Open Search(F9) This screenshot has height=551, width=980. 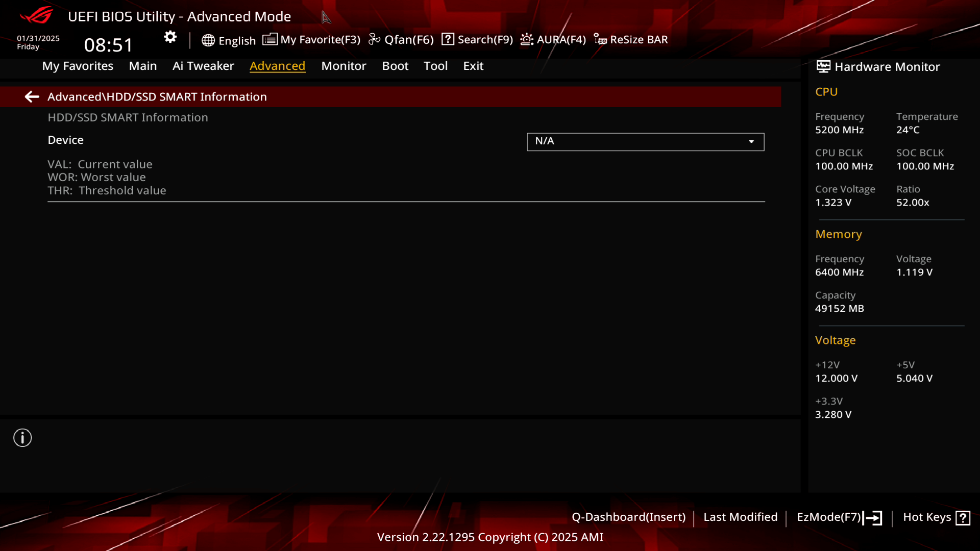[485, 40]
